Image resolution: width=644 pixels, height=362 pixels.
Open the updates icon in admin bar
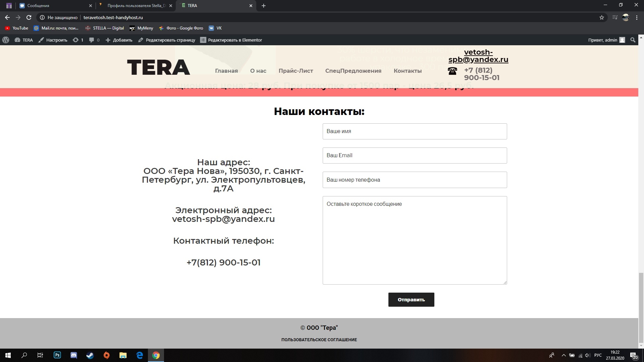(76, 40)
